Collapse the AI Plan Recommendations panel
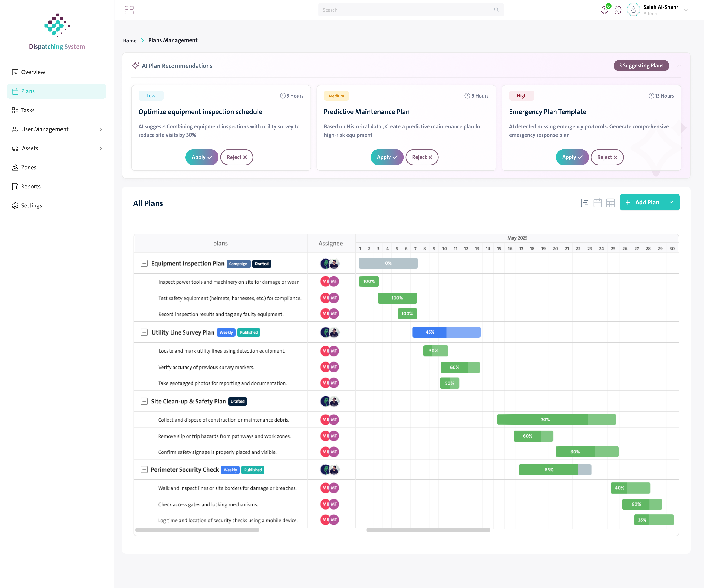 [x=679, y=66]
